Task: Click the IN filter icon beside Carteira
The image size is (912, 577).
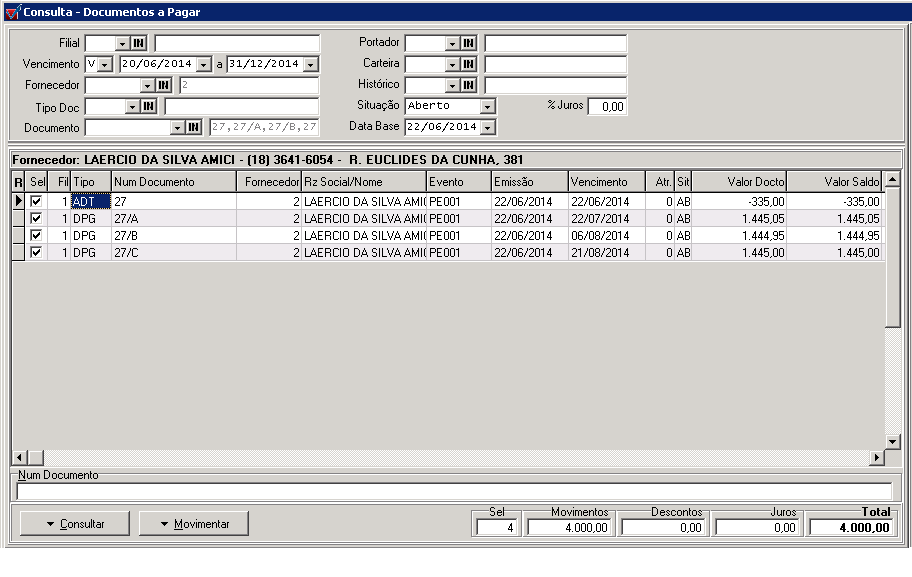Action: click(x=468, y=64)
